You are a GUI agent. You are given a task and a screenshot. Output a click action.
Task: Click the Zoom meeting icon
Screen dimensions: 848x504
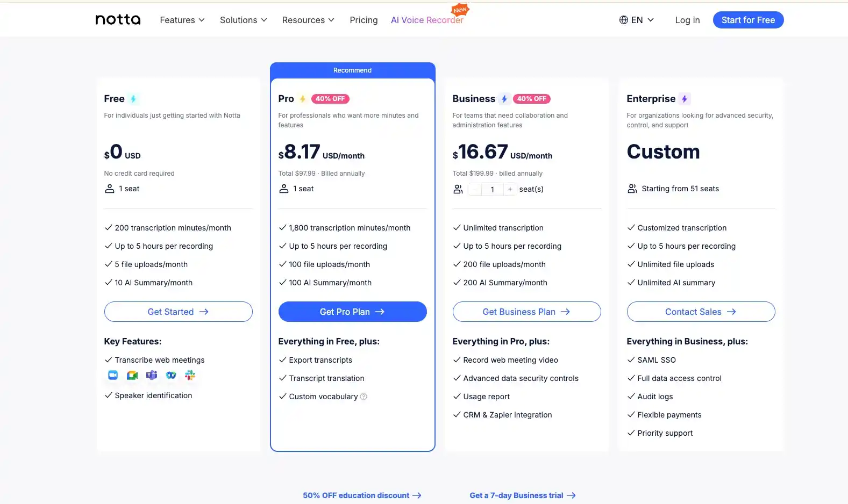point(113,375)
